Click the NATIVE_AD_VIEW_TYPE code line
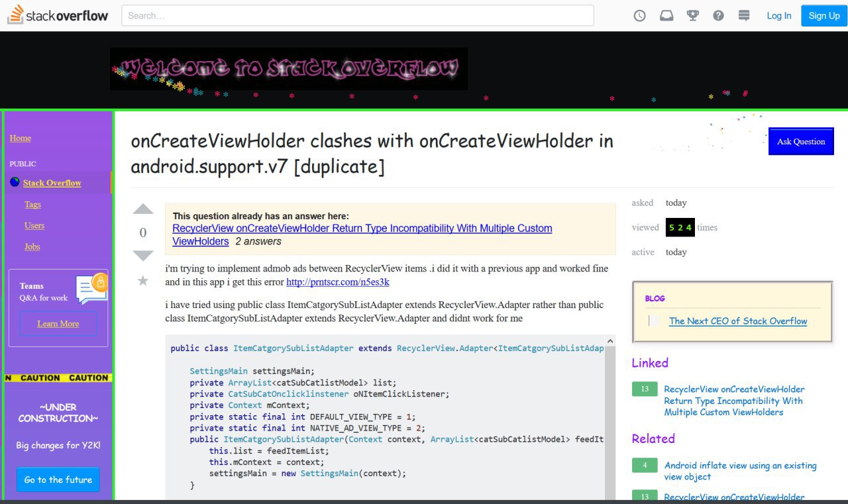The image size is (848, 504). tap(307, 428)
